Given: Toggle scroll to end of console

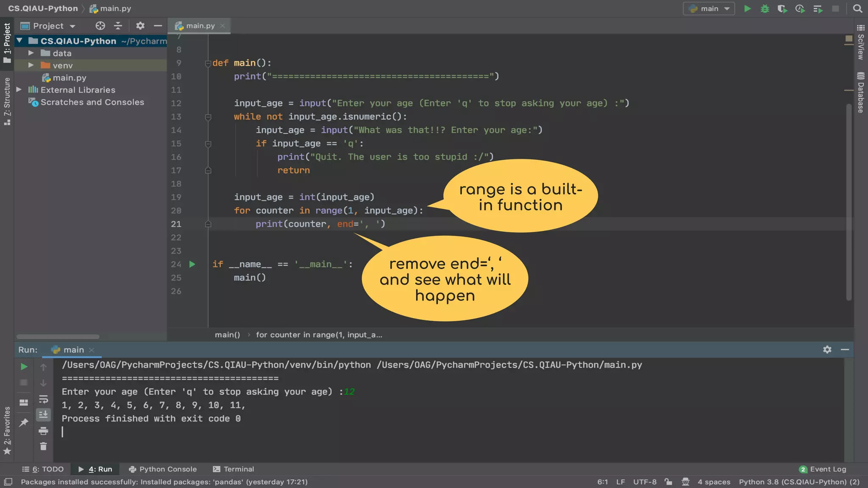Looking at the screenshot, I should tap(43, 415).
